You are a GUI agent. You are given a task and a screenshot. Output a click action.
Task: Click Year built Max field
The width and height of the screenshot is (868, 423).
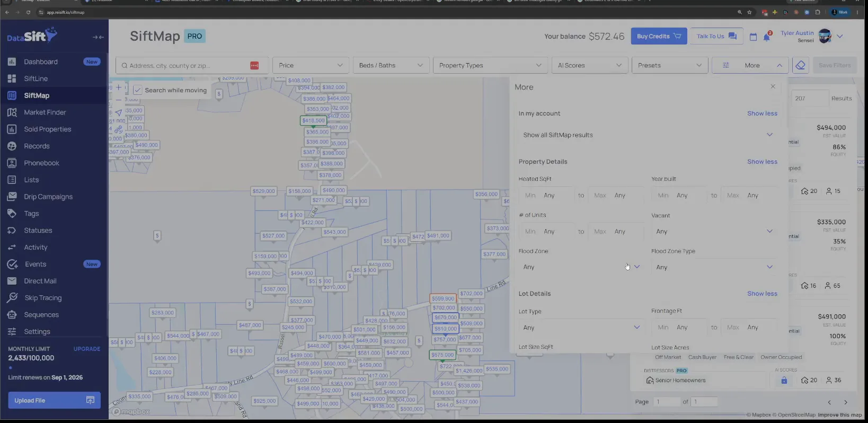pos(750,196)
